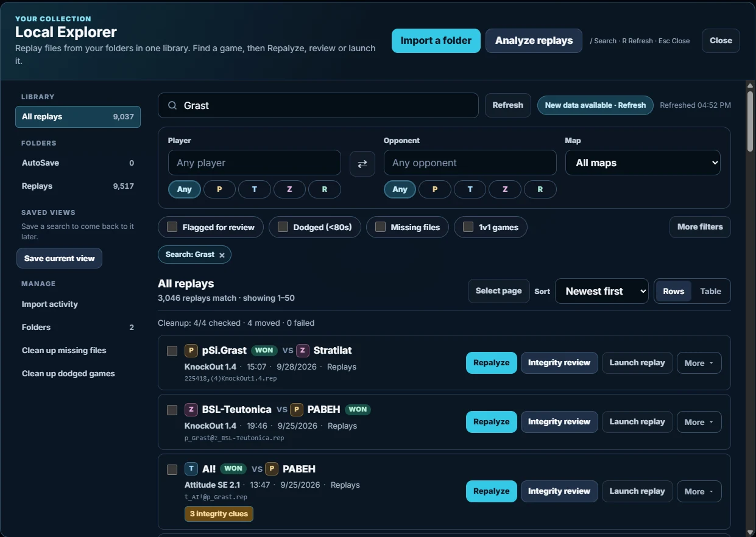Open the 'All maps' dropdown

643,163
